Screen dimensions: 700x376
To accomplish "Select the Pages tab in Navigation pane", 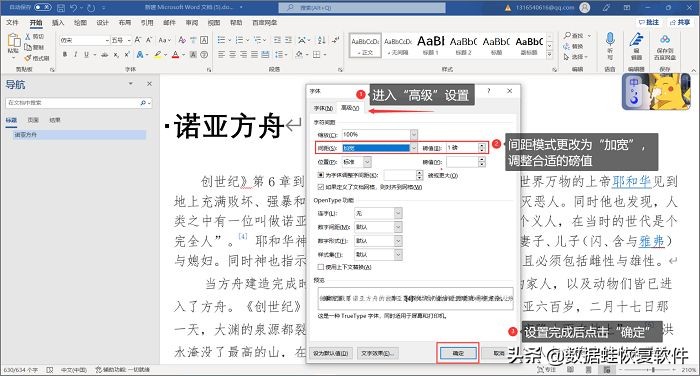I will [x=33, y=120].
